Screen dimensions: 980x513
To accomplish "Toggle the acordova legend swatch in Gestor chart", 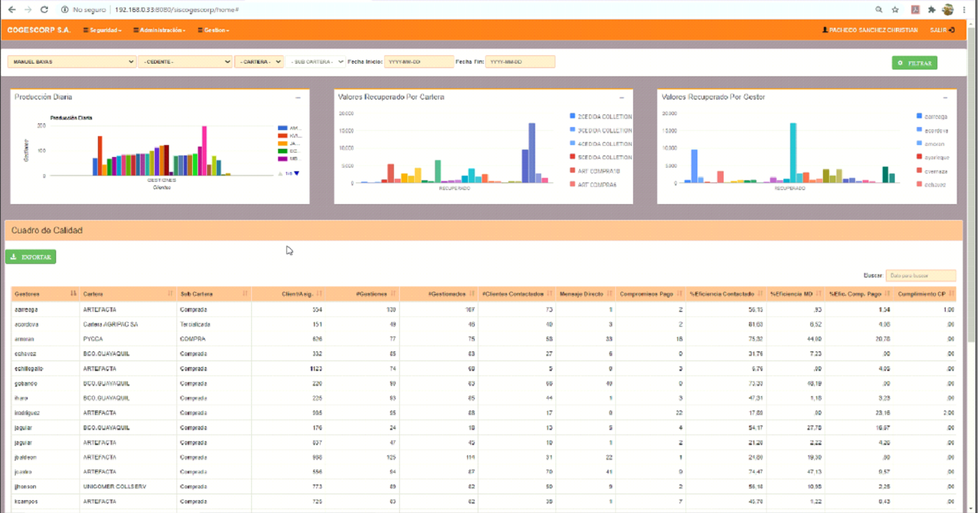I will pyautogui.click(x=919, y=130).
